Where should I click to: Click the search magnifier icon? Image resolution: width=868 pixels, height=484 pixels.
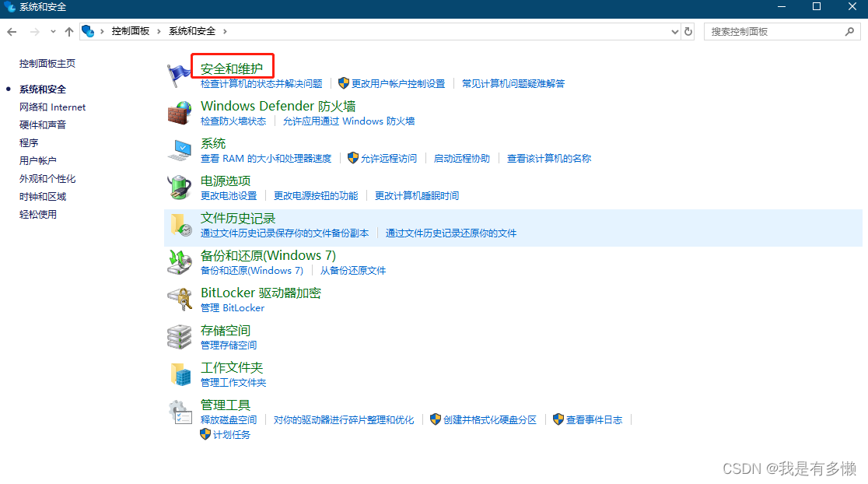coord(850,32)
